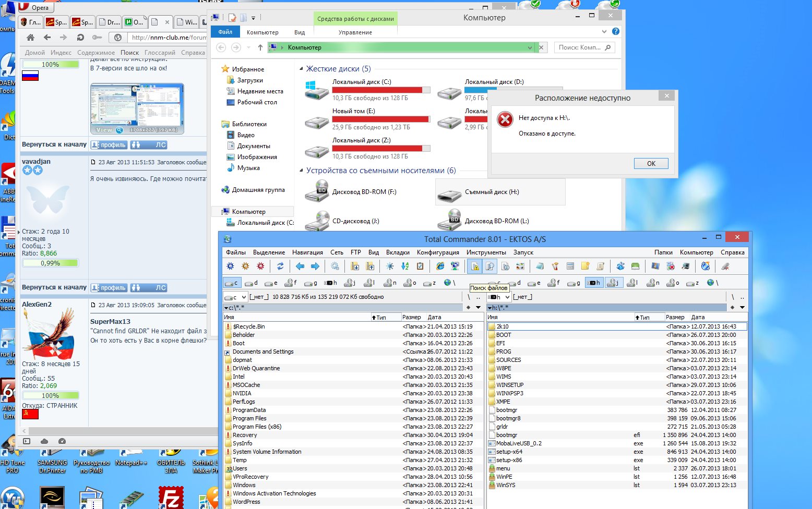Open left panel drive dropdown showing c

click(236, 297)
